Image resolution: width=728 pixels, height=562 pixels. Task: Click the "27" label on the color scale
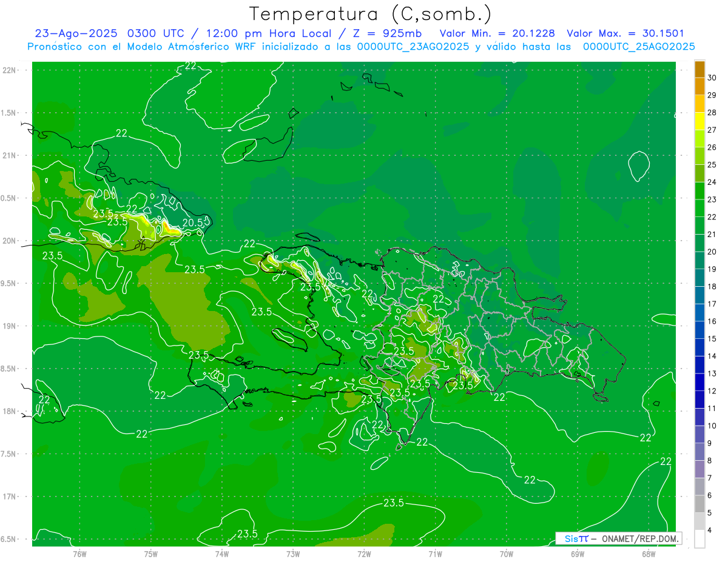(x=712, y=130)
